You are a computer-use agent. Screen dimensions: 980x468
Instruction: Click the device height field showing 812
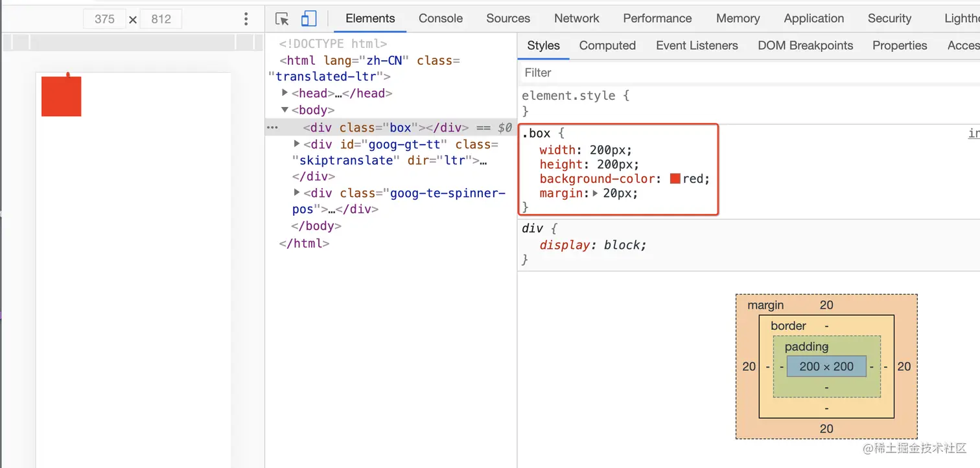click(161, 19)
